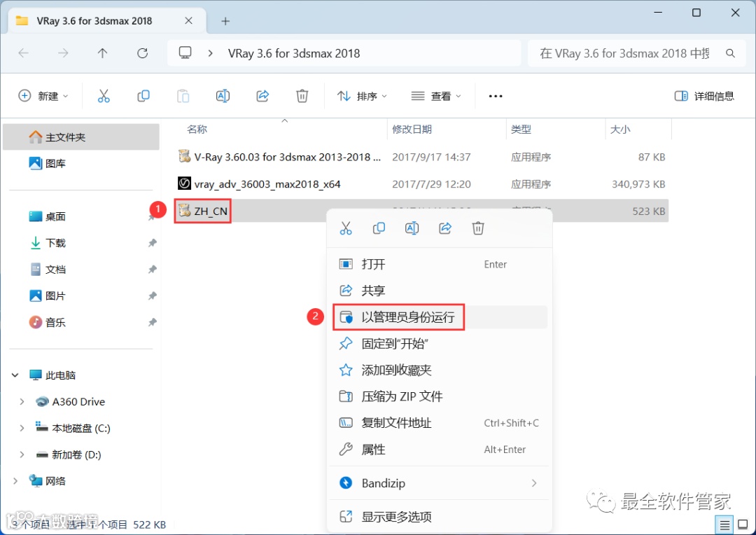Choose 以管理员身份运行 in the context menu
This screenshot has height=535, width=756.
(x=439, y=317)
